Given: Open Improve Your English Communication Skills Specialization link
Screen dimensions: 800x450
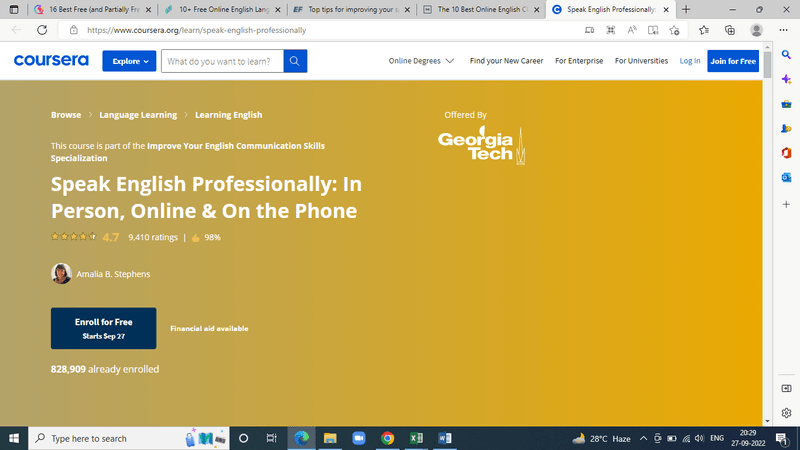Looking at the screenshot, I should (x=188, y=152).
